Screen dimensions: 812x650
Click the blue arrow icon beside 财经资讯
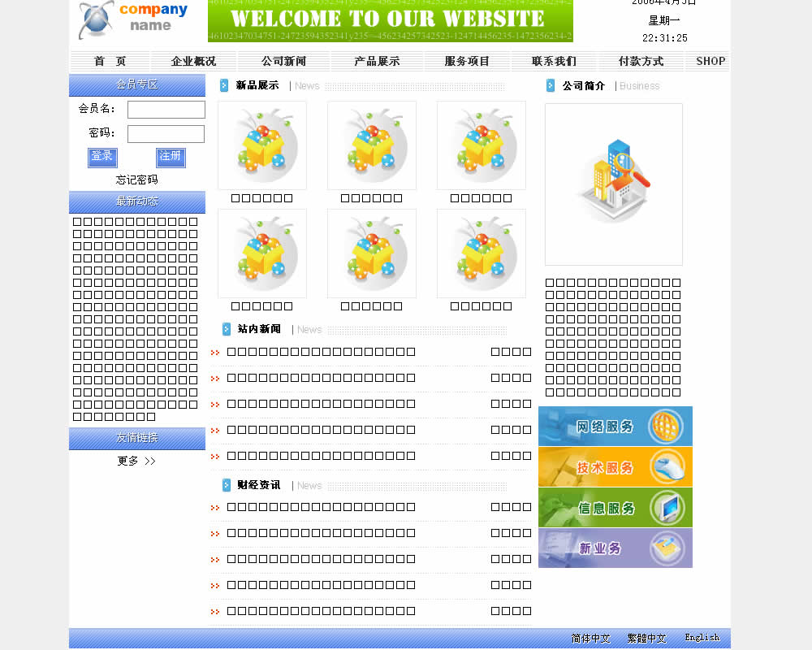click(x=227, y=485)
